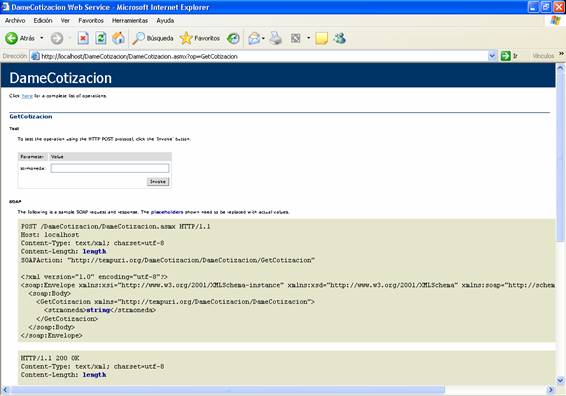
Task: Click the address URL field
Action: click(x=264, y=56)
